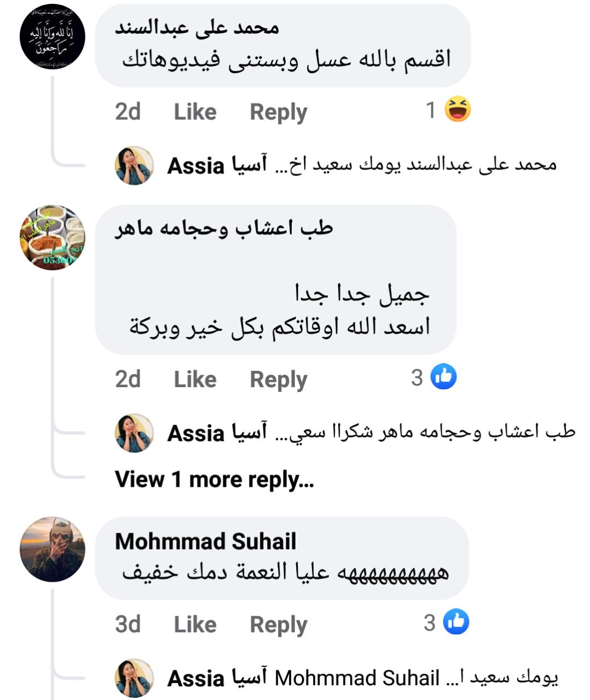Like the comment by محمد على عبدالسند
590x700 pixels.
pyautogui.click(x=195, y=112)
